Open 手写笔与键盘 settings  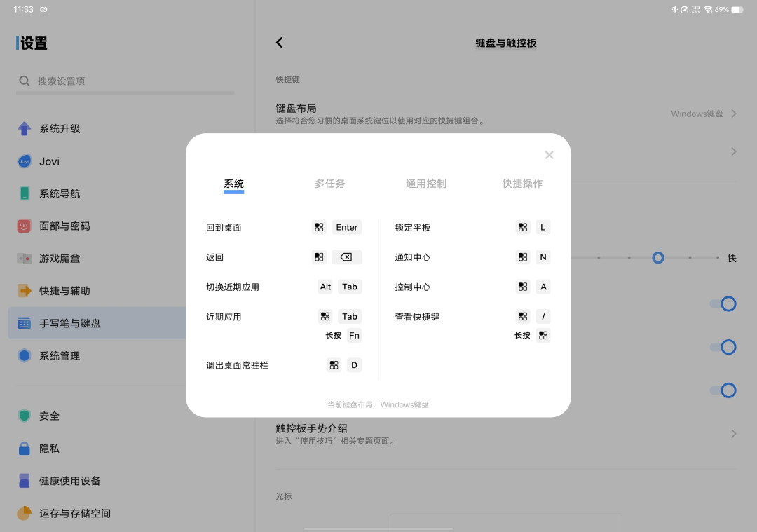click(x=97, y=323)
